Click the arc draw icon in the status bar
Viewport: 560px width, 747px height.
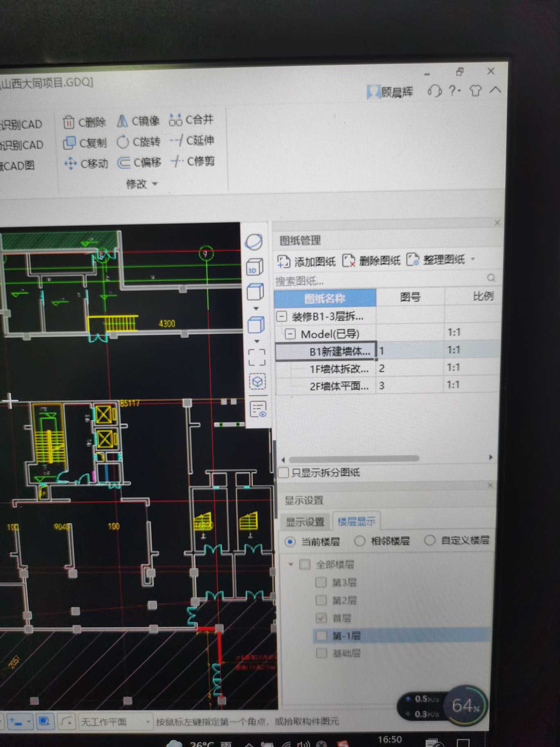click(66, 721)
